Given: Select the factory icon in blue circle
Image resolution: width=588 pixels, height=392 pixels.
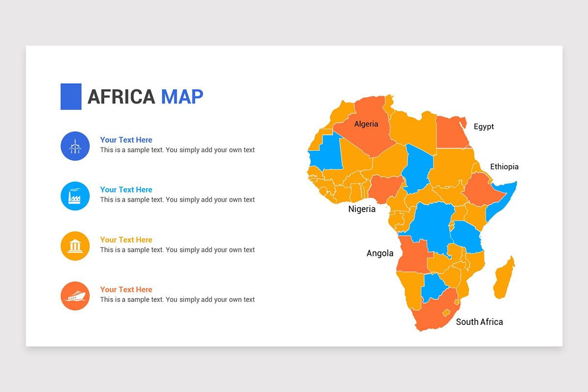Looking at the screenshot, I should click(x=75, y=196).
